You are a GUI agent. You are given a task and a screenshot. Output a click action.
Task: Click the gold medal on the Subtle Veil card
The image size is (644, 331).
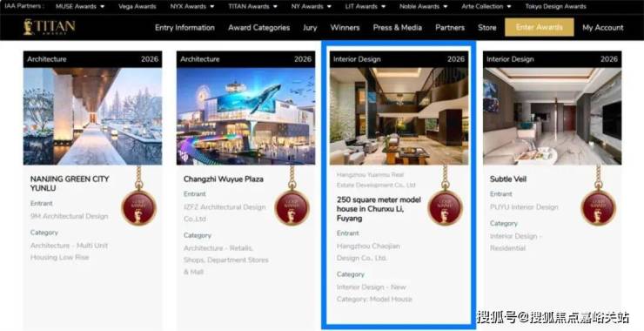(599, 207)
